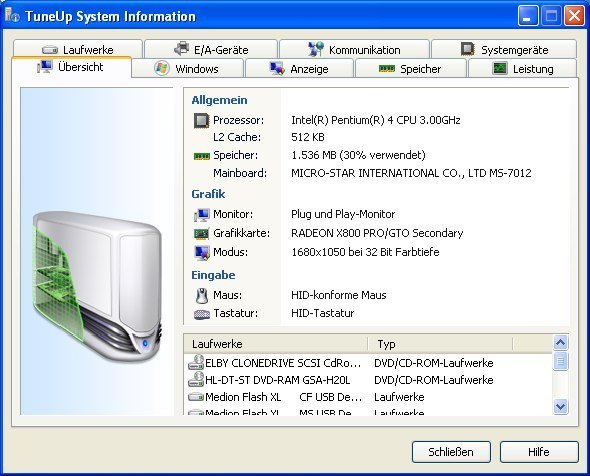Click the RADEON X800 PRO/GTO Secondary value
This screenshot has height=476, width=590.
[377, 233]
